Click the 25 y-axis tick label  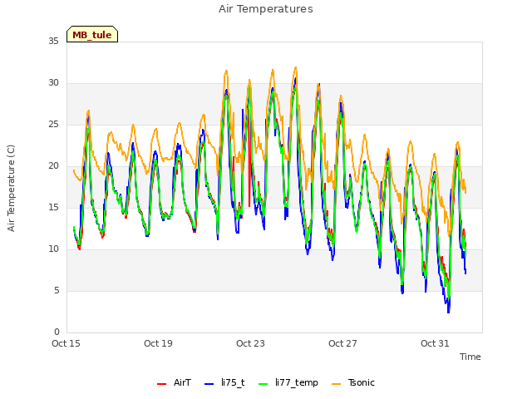click(53, 125)
